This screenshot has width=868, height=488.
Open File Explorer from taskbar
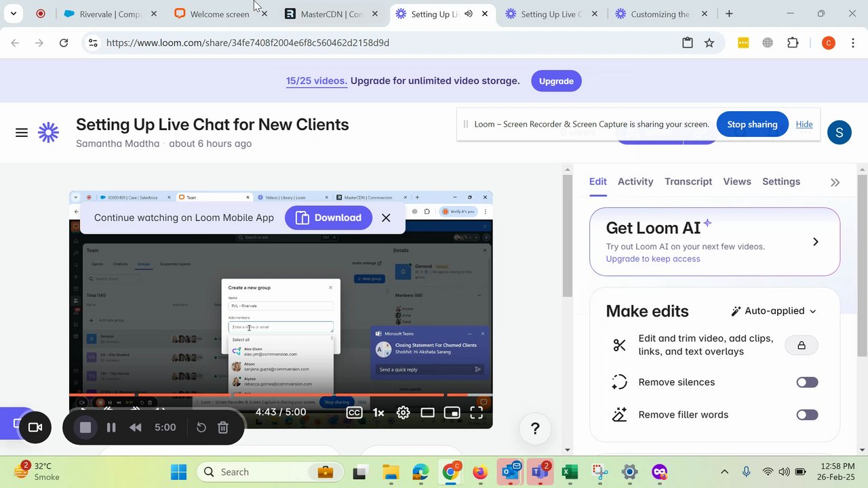pos(390,472)
